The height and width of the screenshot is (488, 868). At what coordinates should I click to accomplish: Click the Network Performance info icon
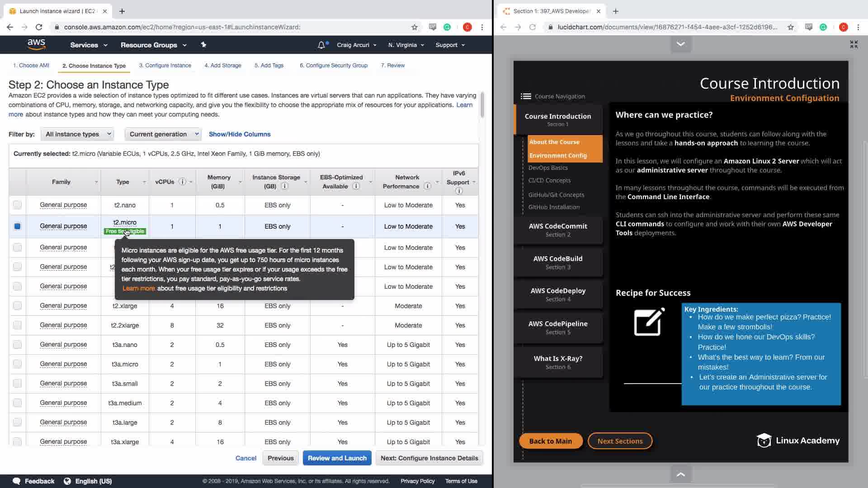427,186
